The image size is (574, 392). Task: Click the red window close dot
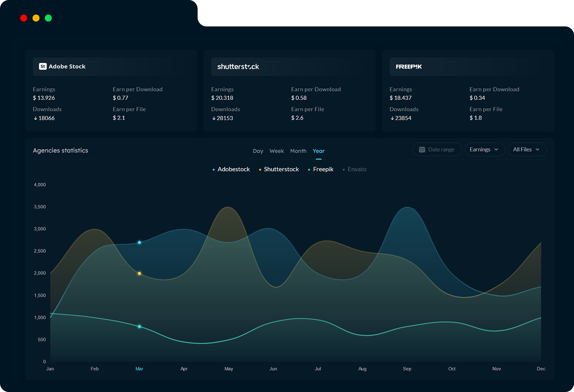(24, 18)
